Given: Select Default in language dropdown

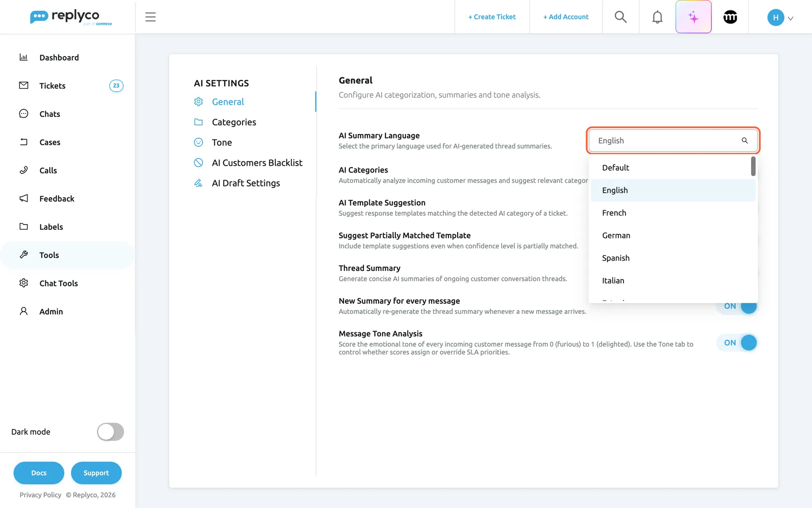Looking at the screenshot, I should [673, 168].
